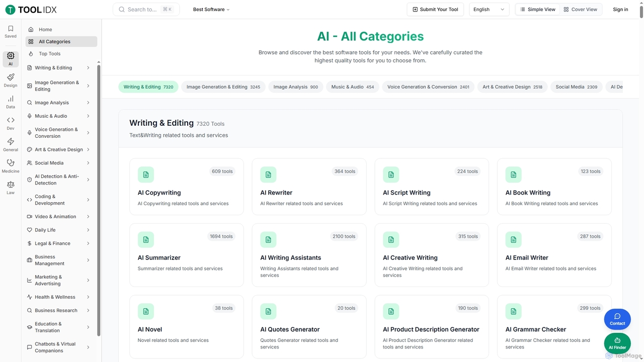
Task: Expand Voice Generation & Conversion sidebar chevron
Action: click(88, 133)
